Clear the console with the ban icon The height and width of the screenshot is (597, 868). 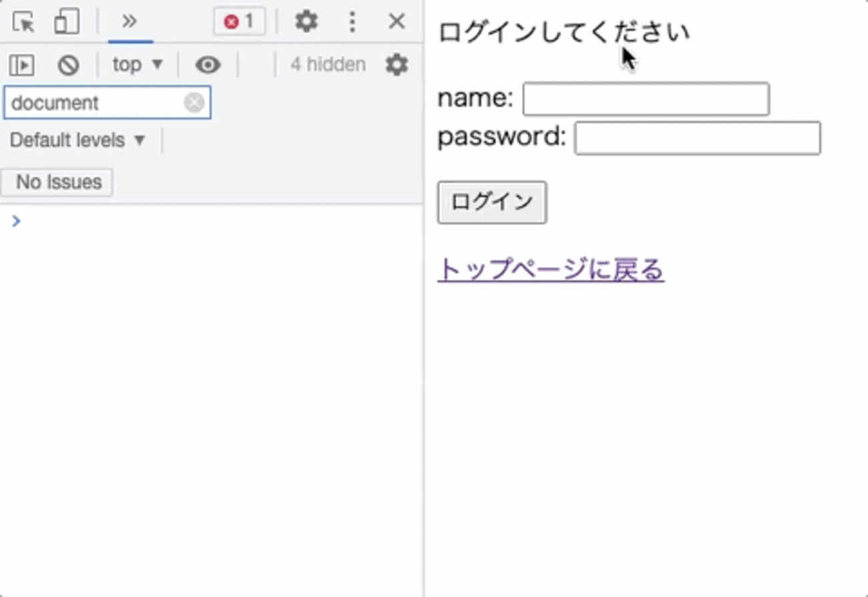pos(68,65)
